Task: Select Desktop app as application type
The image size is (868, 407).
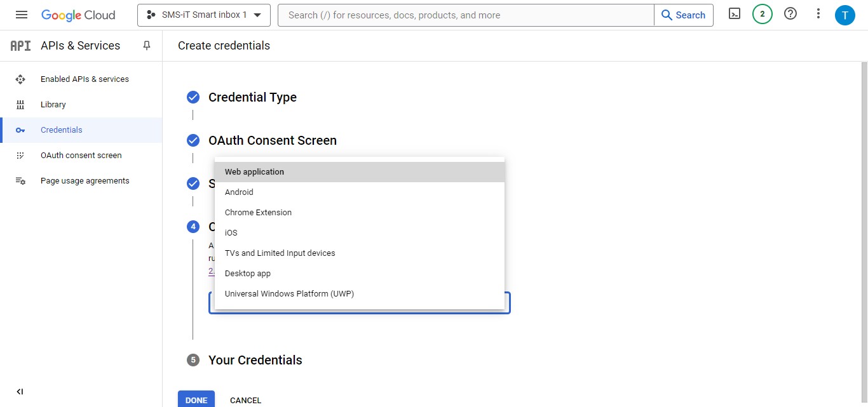Action: tap(248, 273)
